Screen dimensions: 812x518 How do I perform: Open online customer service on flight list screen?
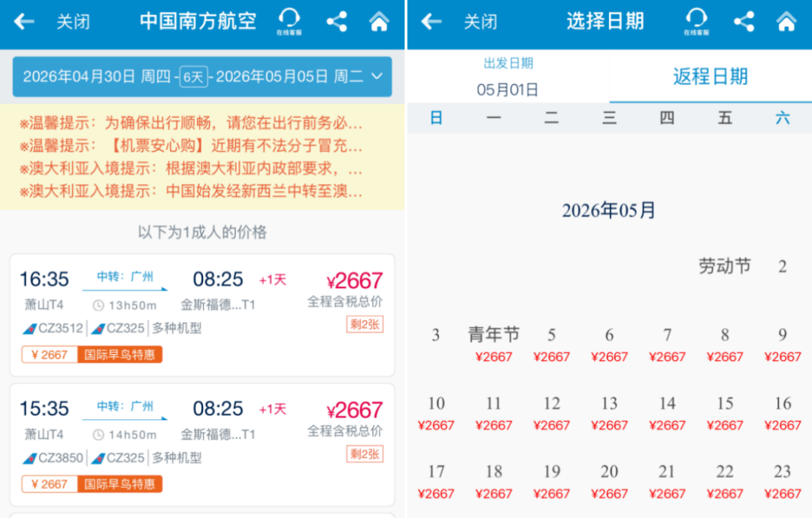pyautogui.click(x=289, y=22)
